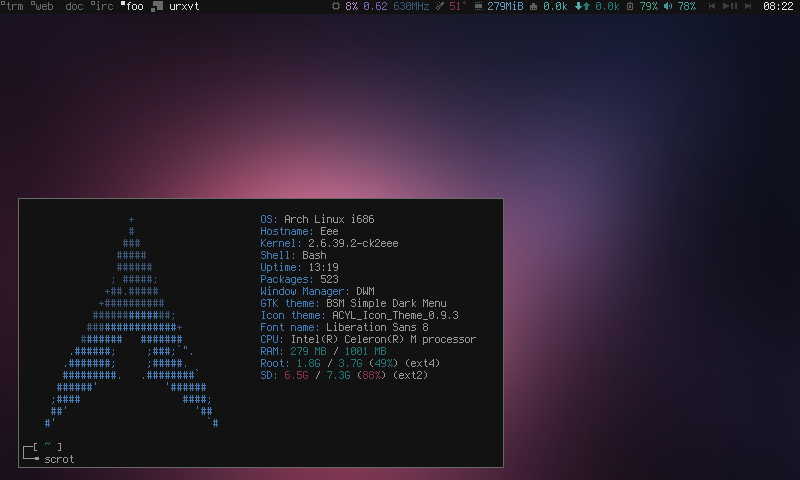
Task: Click the 0.0k network rate after arrows
Action: 607,7
